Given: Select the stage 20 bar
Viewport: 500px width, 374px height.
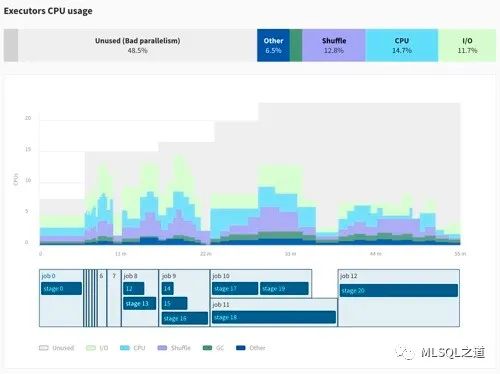Looking at the screenshot, I should [x=399, y=291].
